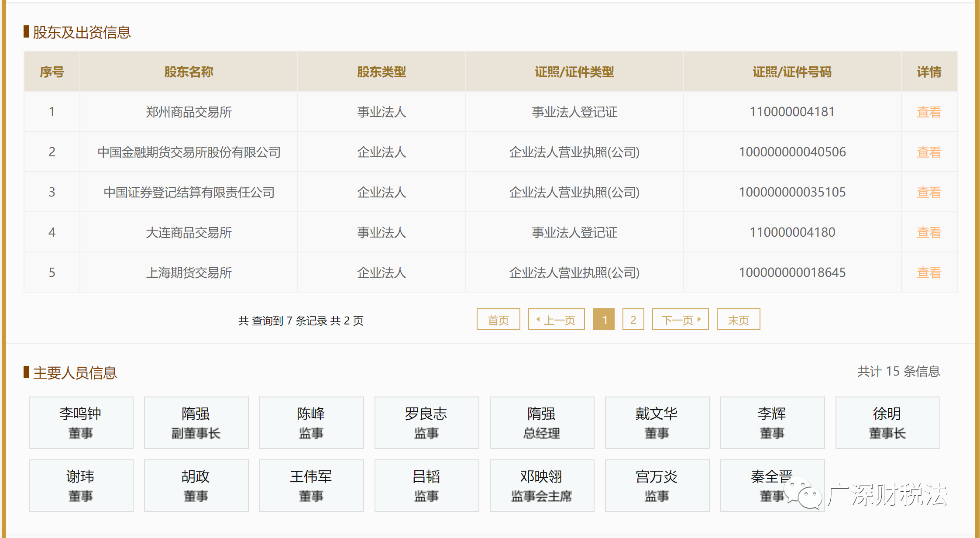Click section title 主要人员信息
Screen dimensions: 980x538
(75, 372)
